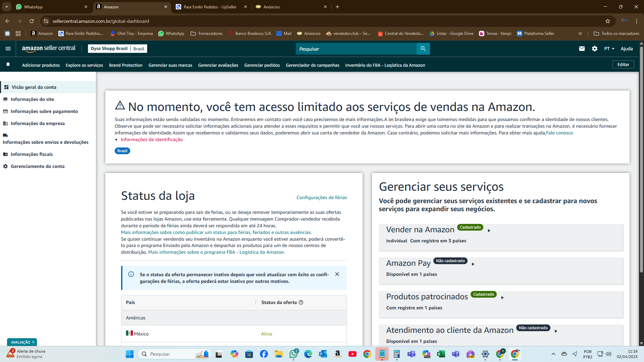
Task: Click the amazon seller central logo
Action: tap(49, 49)
